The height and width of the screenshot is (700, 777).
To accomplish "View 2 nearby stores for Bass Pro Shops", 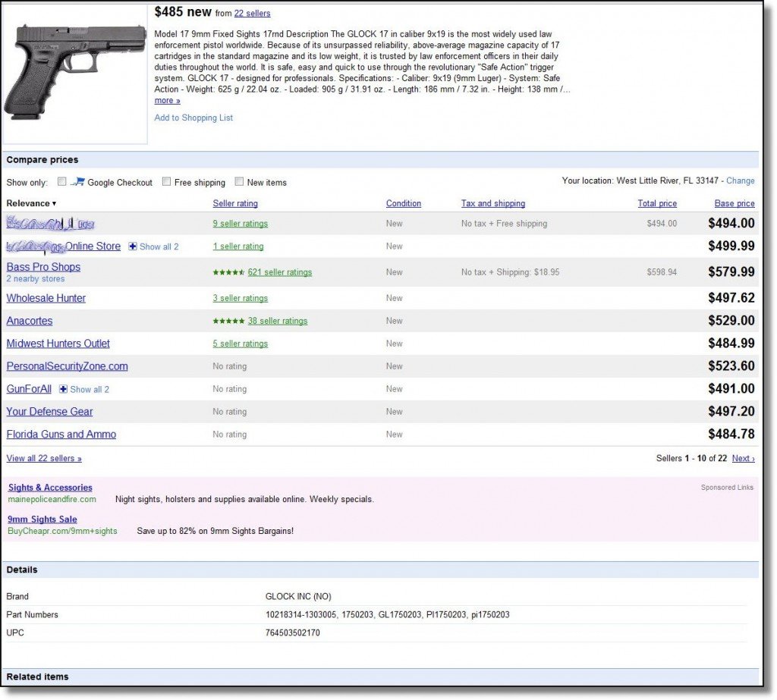I will click(x=36, y=278).
